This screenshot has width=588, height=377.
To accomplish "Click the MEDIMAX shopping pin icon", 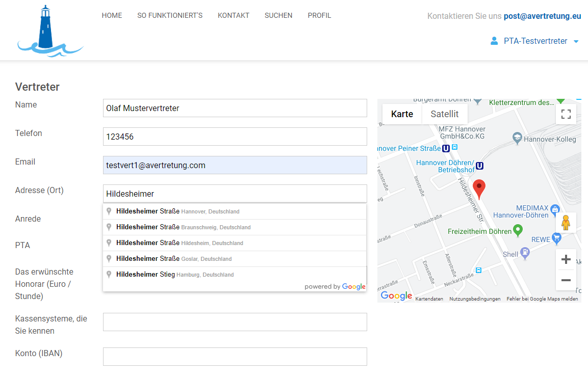I will click(x=555, y=210).
